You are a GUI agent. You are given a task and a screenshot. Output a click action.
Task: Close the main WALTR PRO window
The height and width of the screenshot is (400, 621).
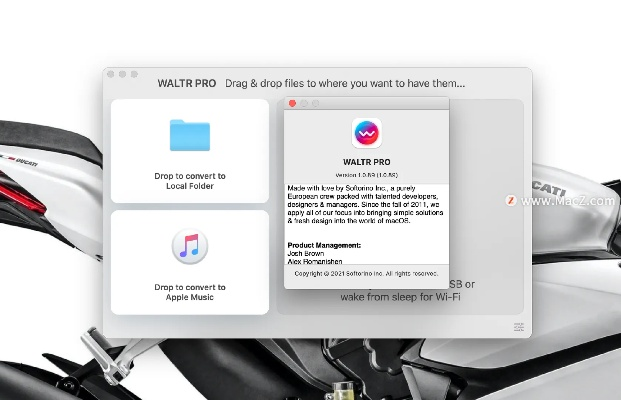(x=111, y=74)
